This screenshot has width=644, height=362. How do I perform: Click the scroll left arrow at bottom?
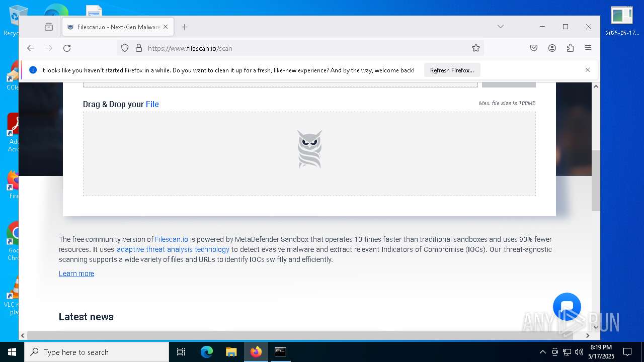[x=23, y=335]
